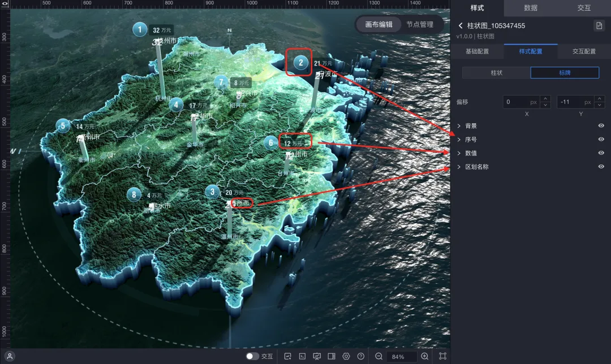Click the fit to screen icon
The image size is (611, 364).
coord(442,356)
